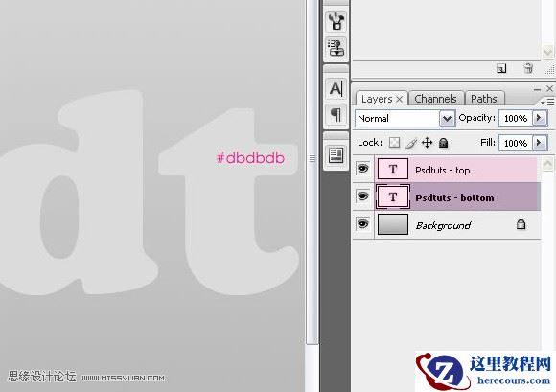Open the Tool Presets panel icon

[336, 22]
